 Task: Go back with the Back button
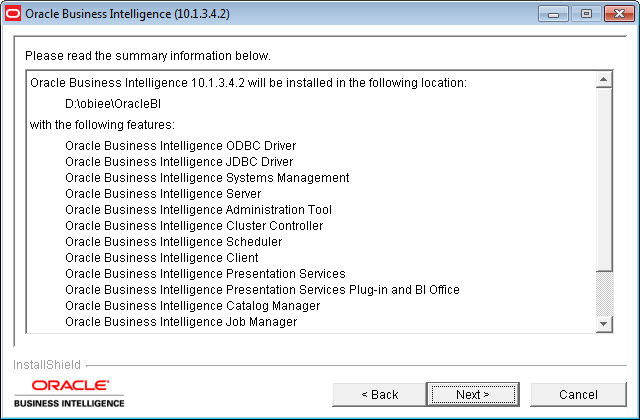coord(379,394)
